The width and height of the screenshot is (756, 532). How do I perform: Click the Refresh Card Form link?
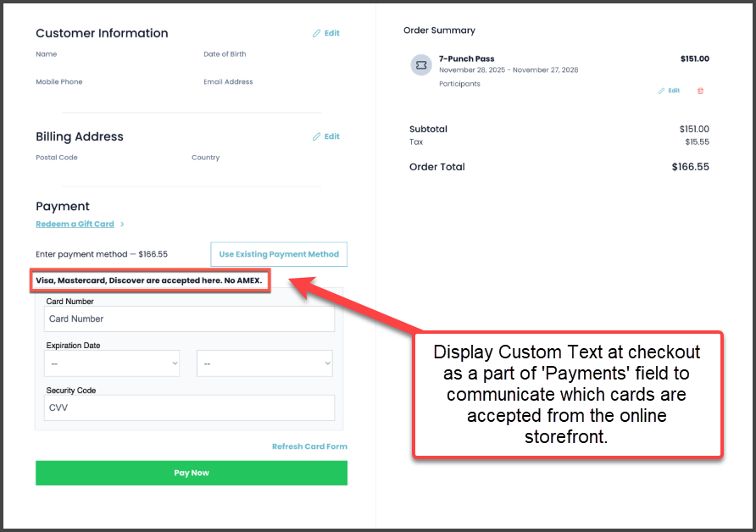point(309,446)
